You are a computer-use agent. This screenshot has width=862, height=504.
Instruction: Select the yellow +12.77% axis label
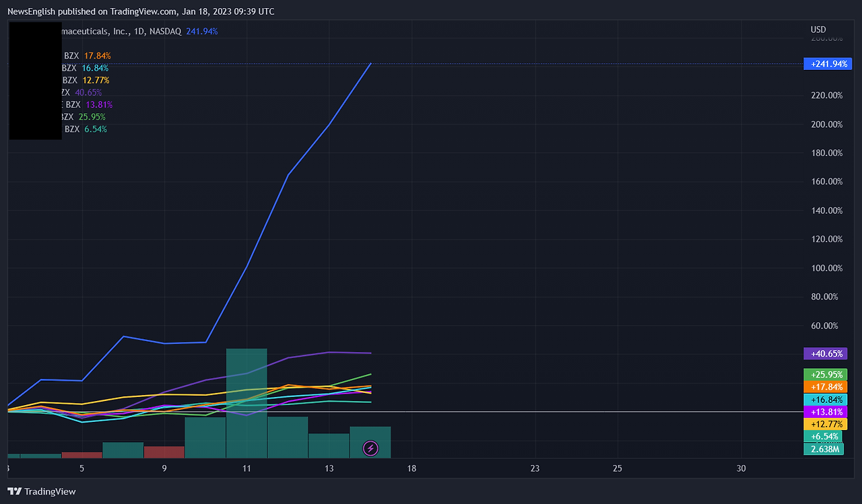(824, 424)
